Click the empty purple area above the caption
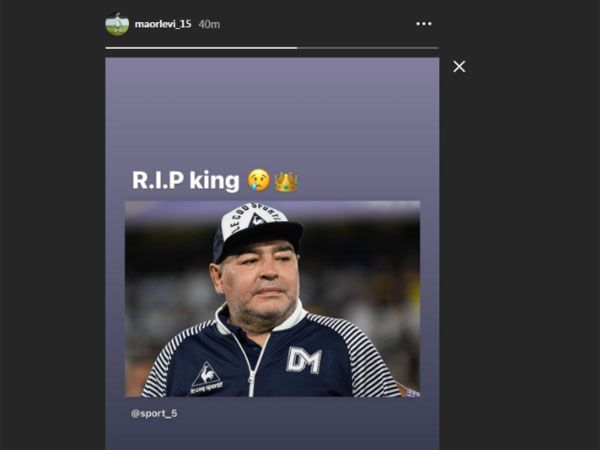The height and width of the screenshot is (450, 600). (x=271, y=110)
